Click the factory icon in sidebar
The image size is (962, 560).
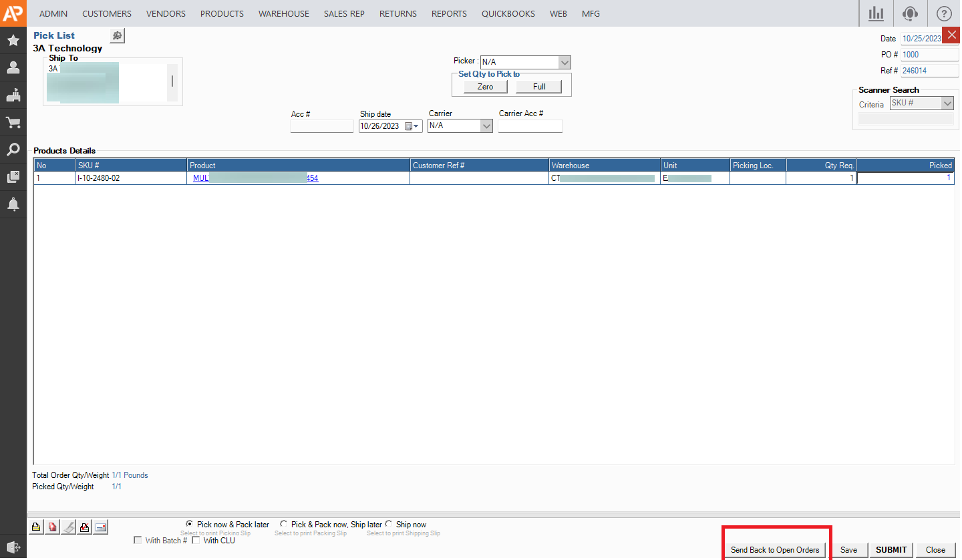tap(13, 95)
